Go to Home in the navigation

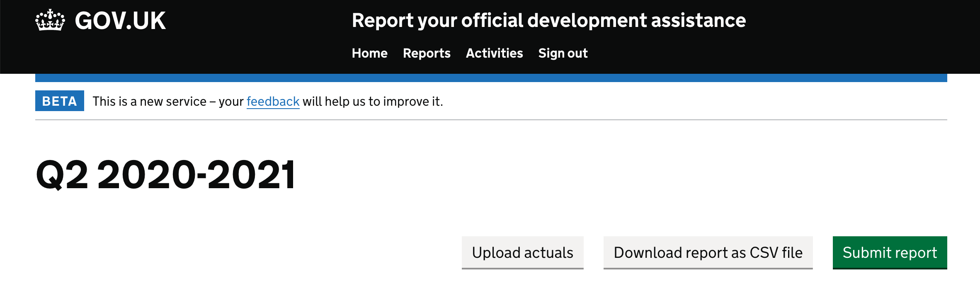(370, 53)
